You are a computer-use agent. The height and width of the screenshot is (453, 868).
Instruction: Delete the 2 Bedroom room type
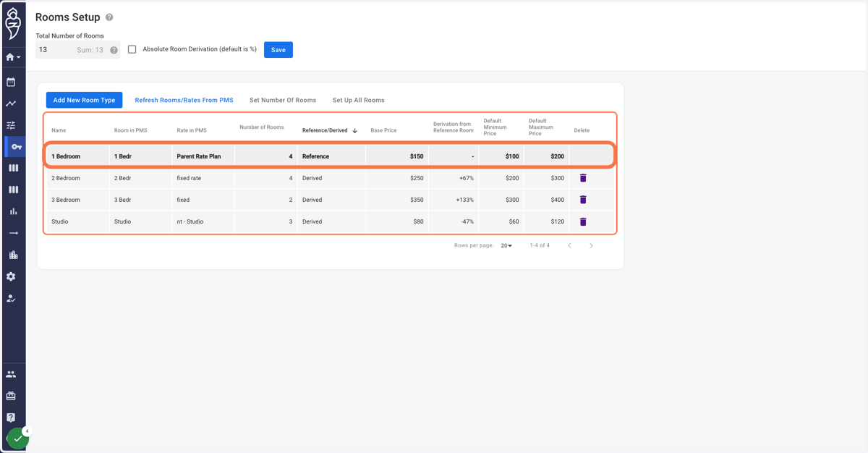click(583, 178)
